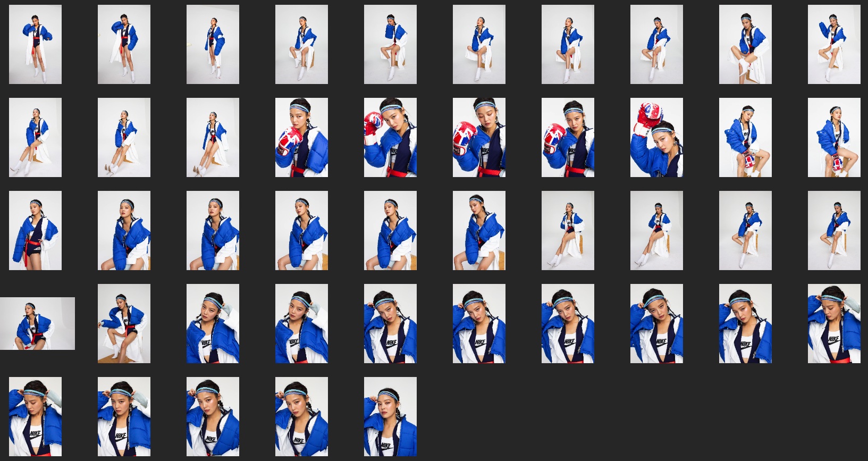Select the eighth thumbnail in the fourth row
This screenshot has width=868, height=461.
656,323
